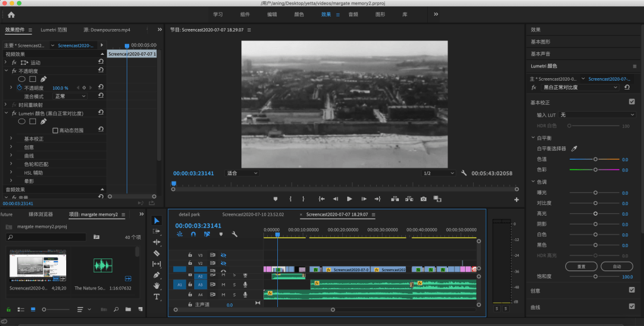Reset the 运动 (Motion) effect
Screen dimensions: 644x326
click(101, 62)
